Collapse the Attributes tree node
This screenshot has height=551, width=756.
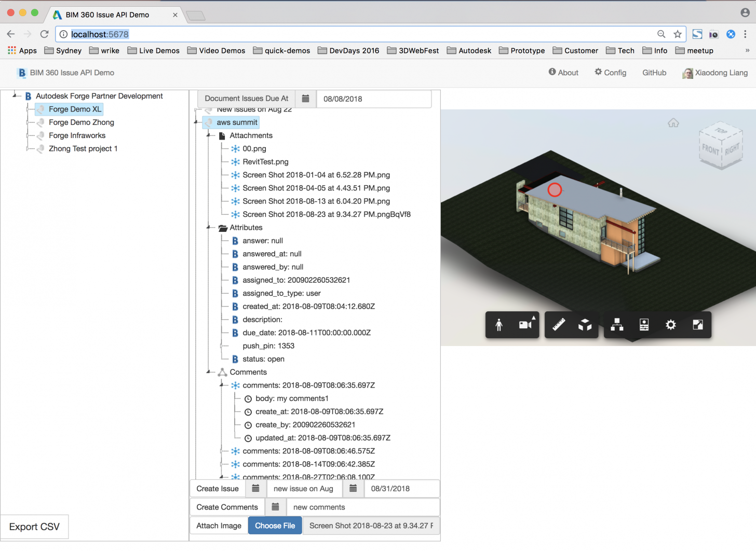point(209,228)
